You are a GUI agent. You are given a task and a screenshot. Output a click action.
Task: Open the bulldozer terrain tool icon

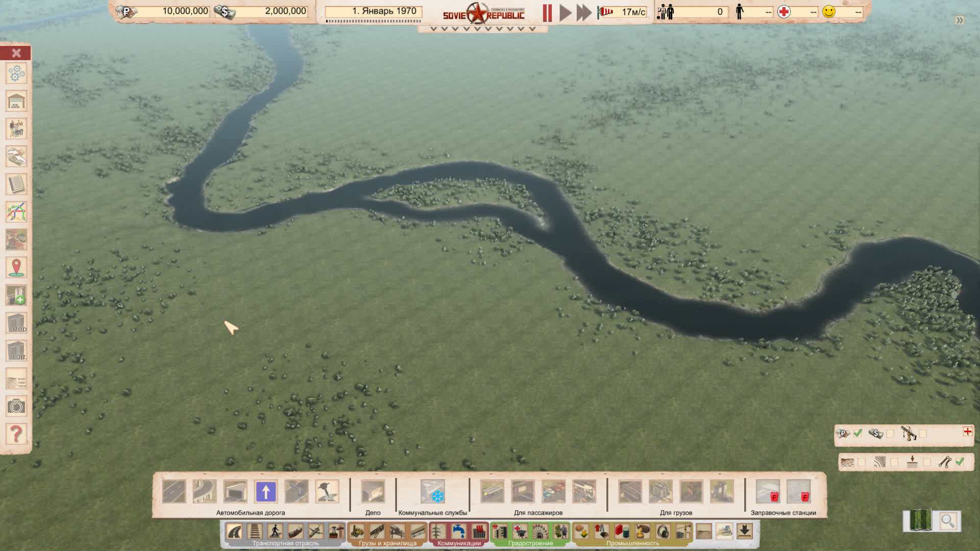(724, 532)
